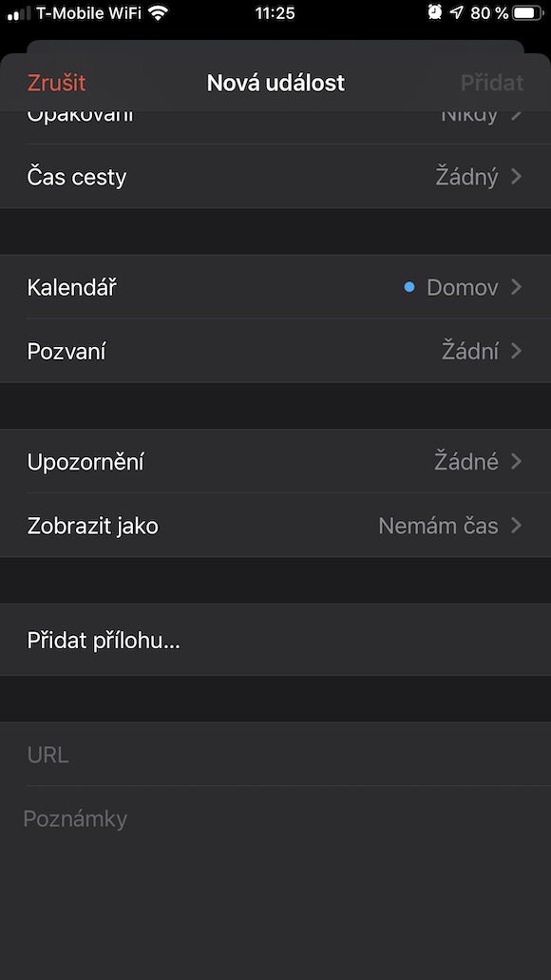Open the Nemám čas chevron
The image size is (551, 980).
tap(516, 526)
